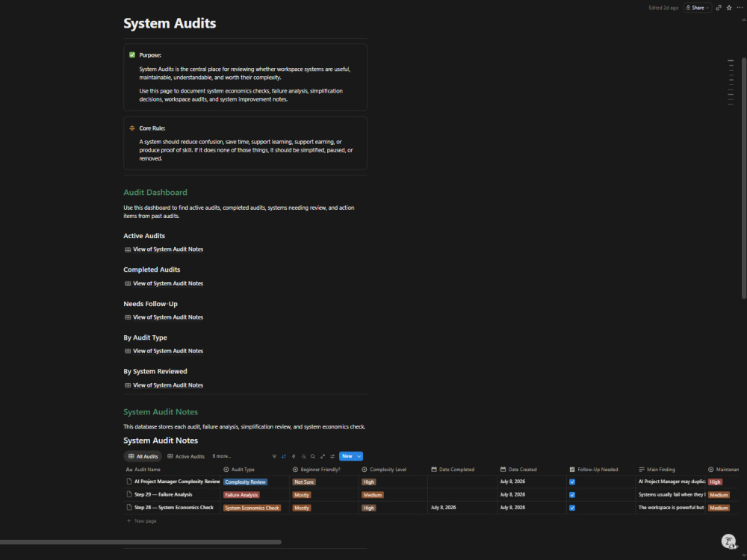
Task: Click the page icon of Step 29 — Failure Analysis row
Action: pos(129,494)
